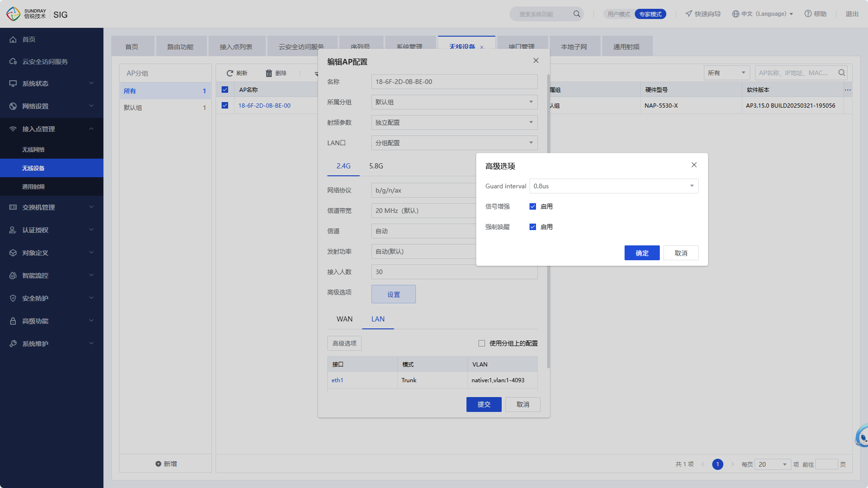Click the trash delete icon

269,73
